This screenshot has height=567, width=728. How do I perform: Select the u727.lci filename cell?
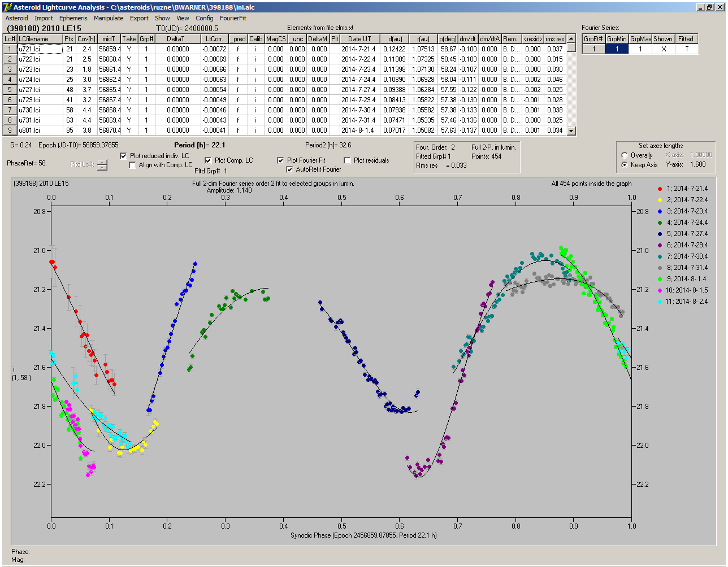click(x=40, y=90)
